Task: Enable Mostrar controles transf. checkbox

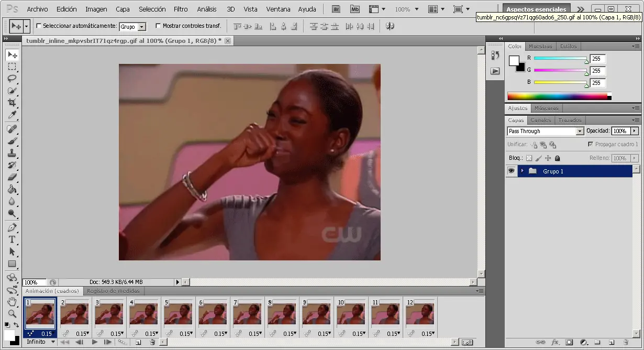Action: click(x=158, y=26)
